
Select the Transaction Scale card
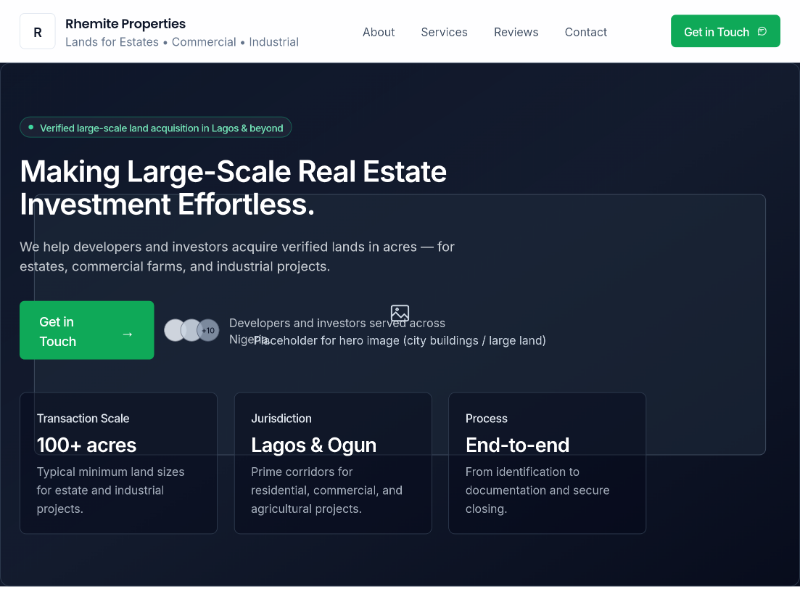tap(118, 462)
